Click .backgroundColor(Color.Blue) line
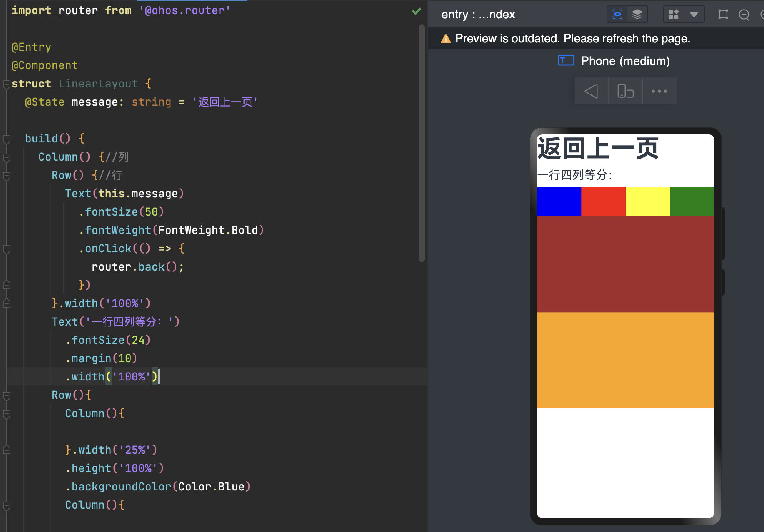Screen dimensions: 764x532 click(158, 487)
